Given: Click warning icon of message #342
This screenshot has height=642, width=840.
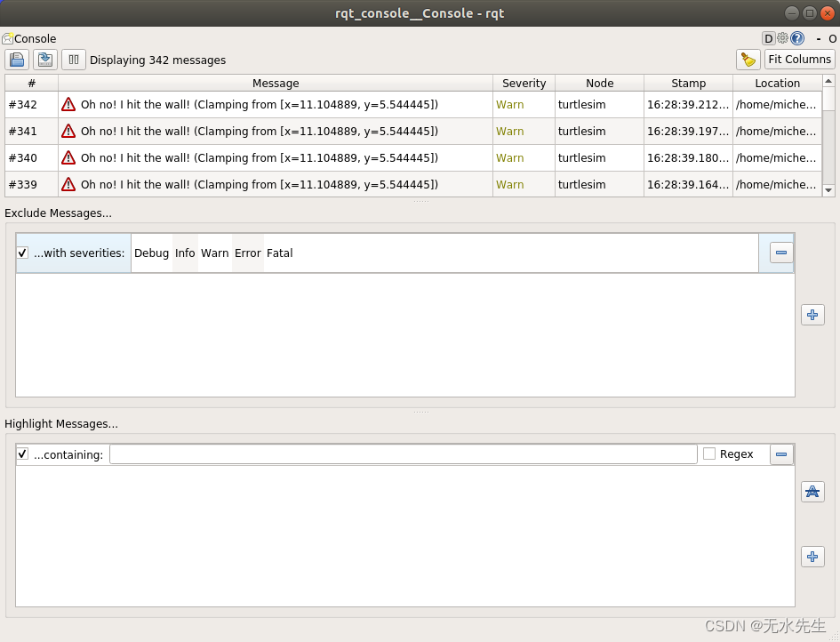Looking at the screenshot, I should pyautogui.click(x=68, y=105).
